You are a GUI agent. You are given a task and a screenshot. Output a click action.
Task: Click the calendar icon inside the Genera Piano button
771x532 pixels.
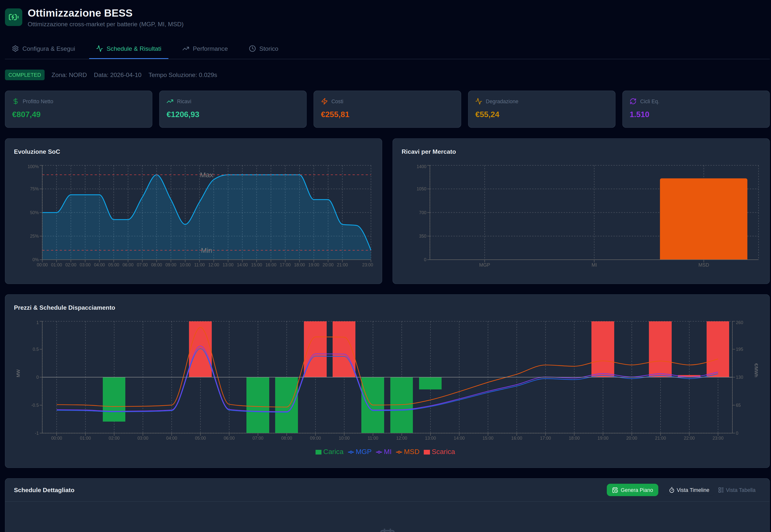(615, 490)
